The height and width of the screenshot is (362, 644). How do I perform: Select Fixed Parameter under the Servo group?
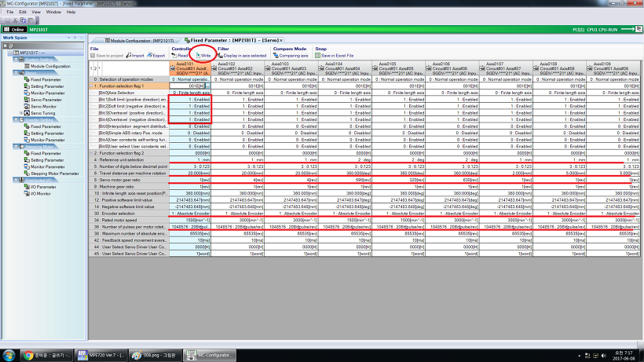46,79
